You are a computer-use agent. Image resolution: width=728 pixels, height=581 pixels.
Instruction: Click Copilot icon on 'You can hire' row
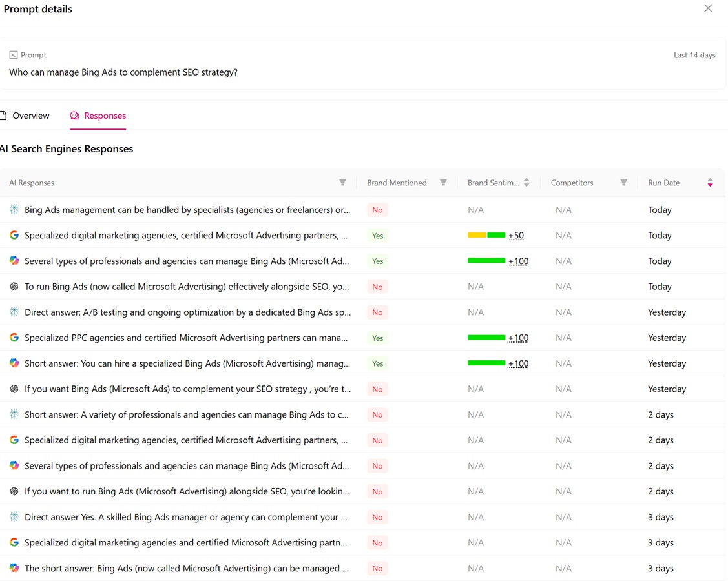[x=14, y=363]
